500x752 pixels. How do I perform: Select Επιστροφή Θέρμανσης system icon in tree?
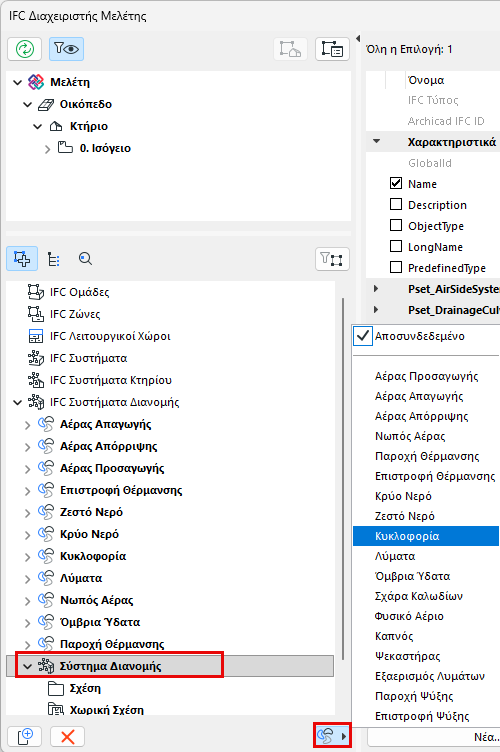[46, 490]
